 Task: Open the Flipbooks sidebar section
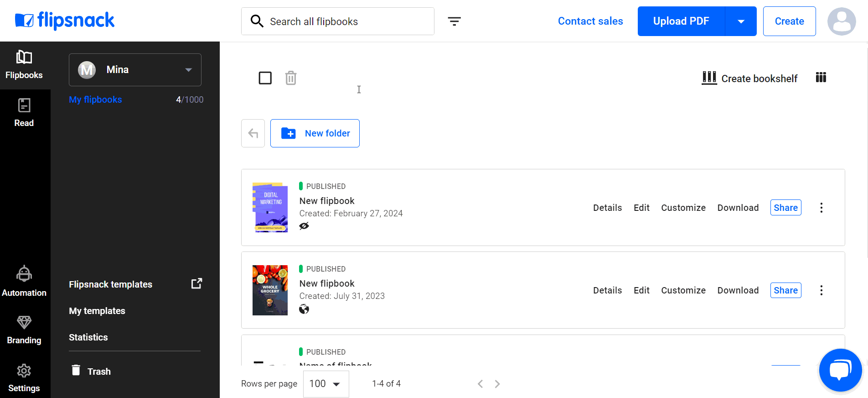(x=24, y=65)
